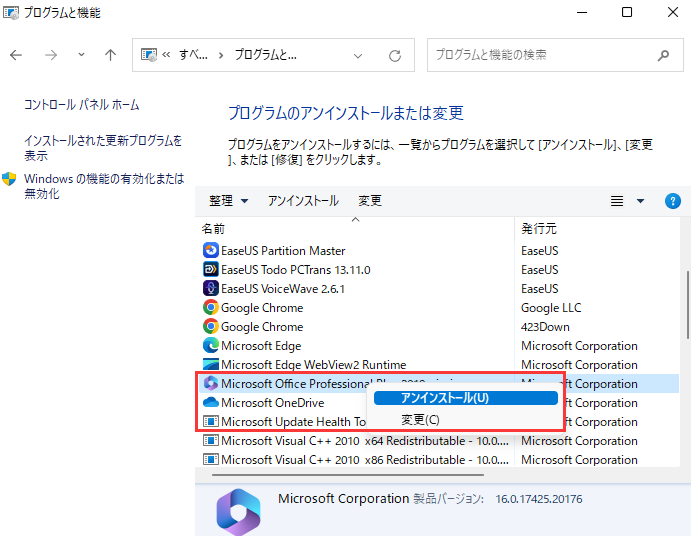Image resolution: width=691 pixels, height=536 pixels.
Task: Click the 423Down publisher cell
Action: (545, 327)
